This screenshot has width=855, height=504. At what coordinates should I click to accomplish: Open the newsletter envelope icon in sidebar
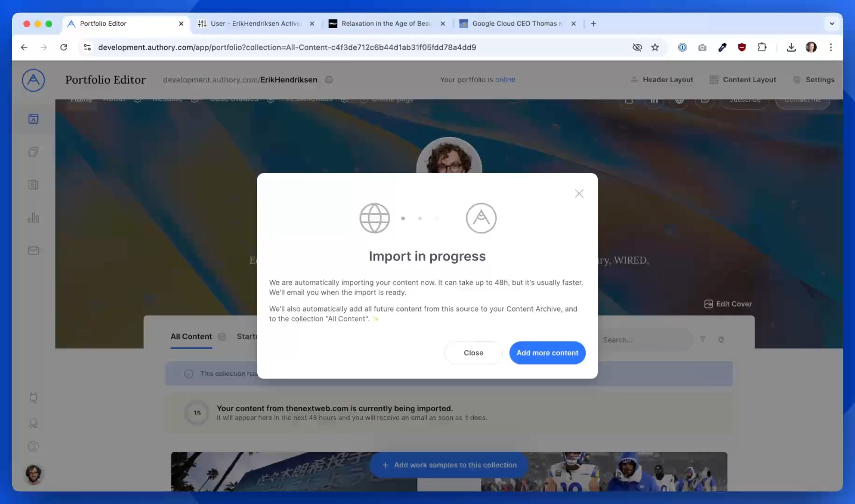tap(33, 251)
